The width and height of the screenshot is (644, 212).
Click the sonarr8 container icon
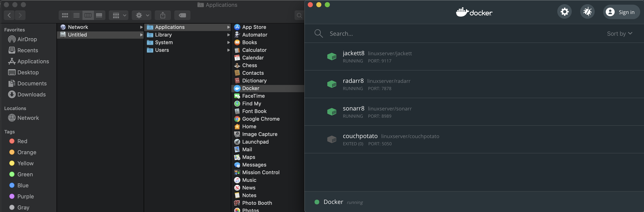click(x=332, y=112)
